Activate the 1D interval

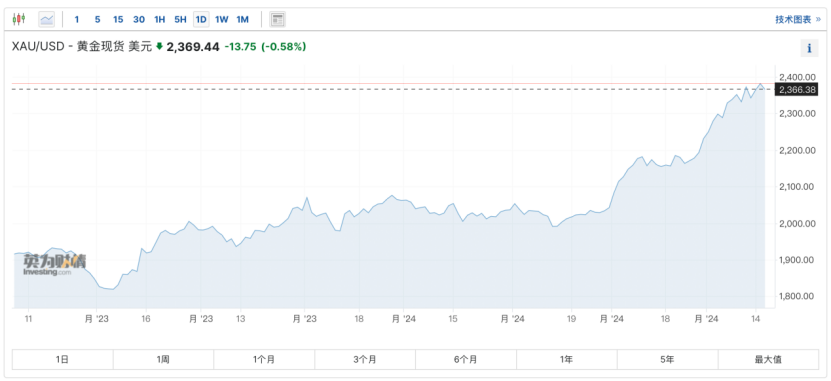click(201, 20)
